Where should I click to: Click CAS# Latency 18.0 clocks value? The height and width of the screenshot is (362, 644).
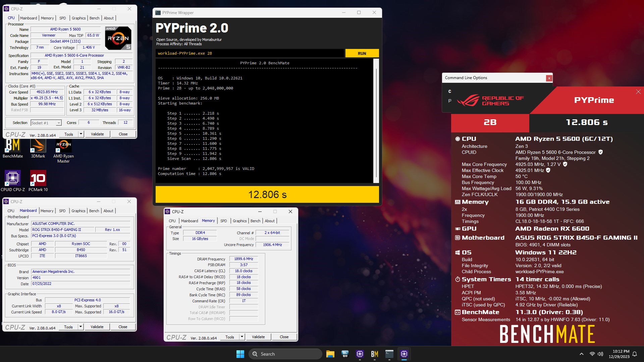244,271
